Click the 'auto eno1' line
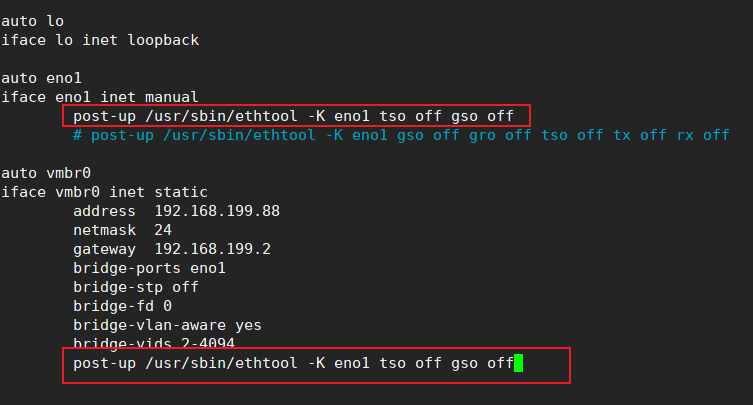Viewport: 753px width, 405px height. point(42,78)
